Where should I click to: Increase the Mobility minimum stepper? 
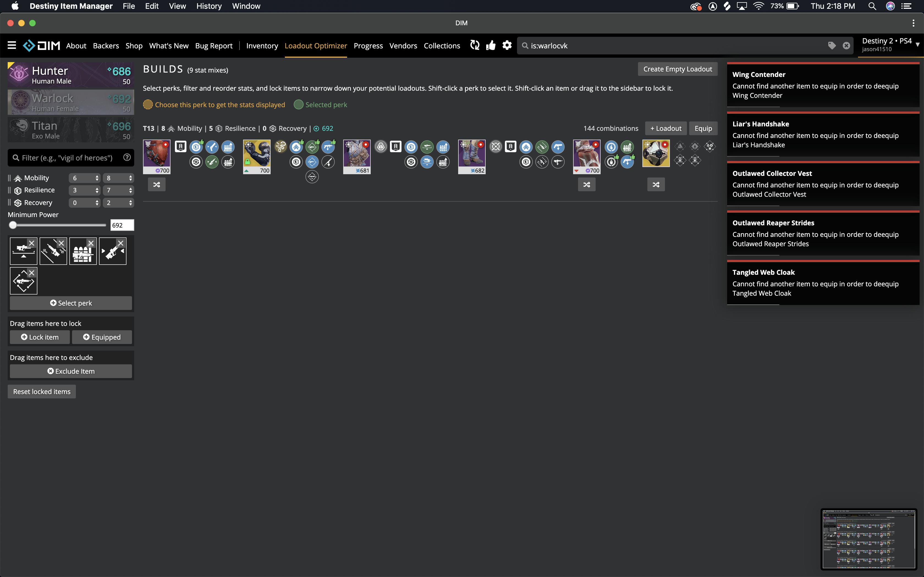(98, 176)
